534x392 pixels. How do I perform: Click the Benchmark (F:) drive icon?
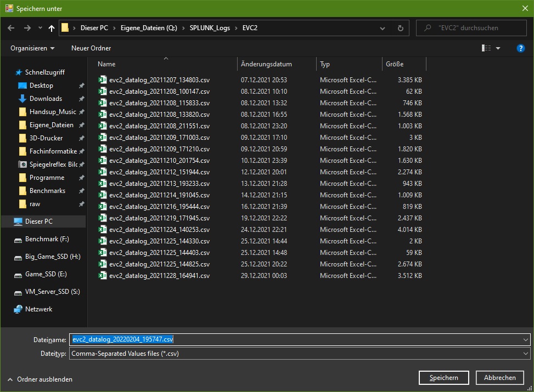(18, 240)
